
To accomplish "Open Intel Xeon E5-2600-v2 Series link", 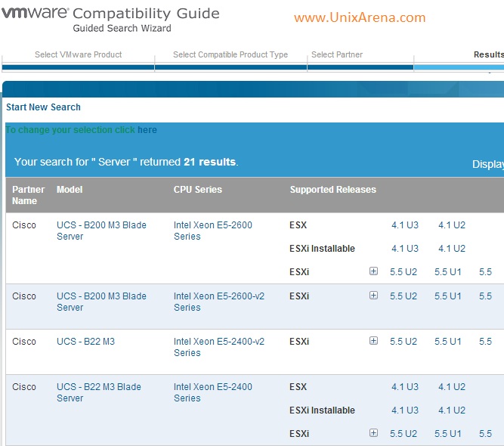I will tap(219, 302).
